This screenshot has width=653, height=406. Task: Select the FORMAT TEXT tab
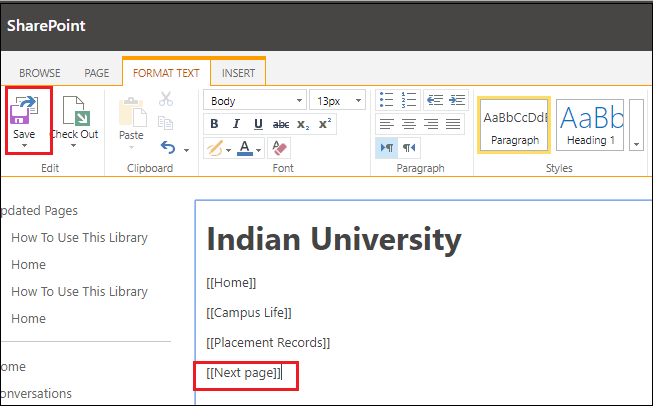tap(166, 73)
